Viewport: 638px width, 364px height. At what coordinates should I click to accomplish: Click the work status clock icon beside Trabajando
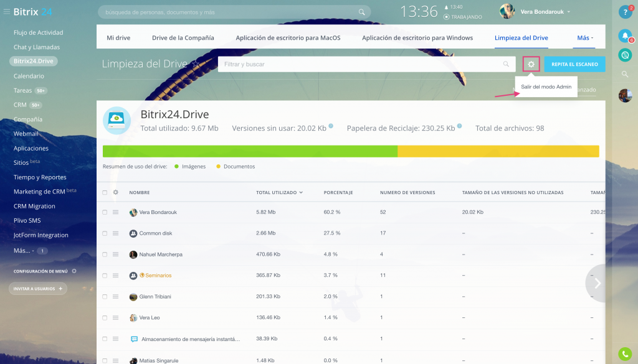(446, 17)
